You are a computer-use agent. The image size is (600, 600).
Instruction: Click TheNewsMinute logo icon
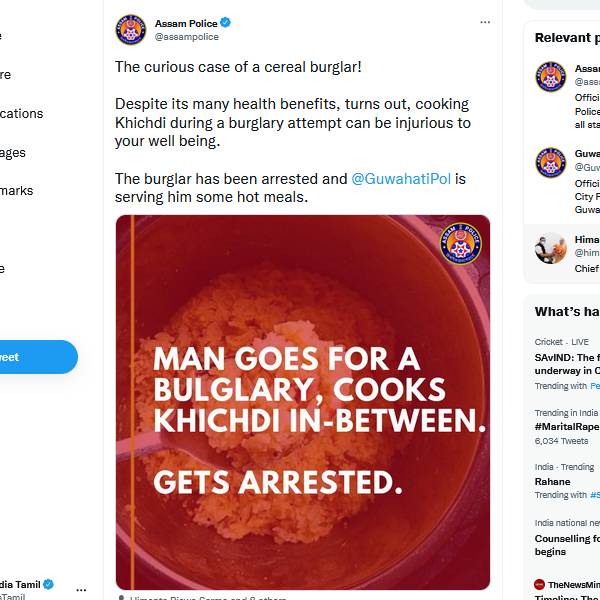tap(539, 584)
